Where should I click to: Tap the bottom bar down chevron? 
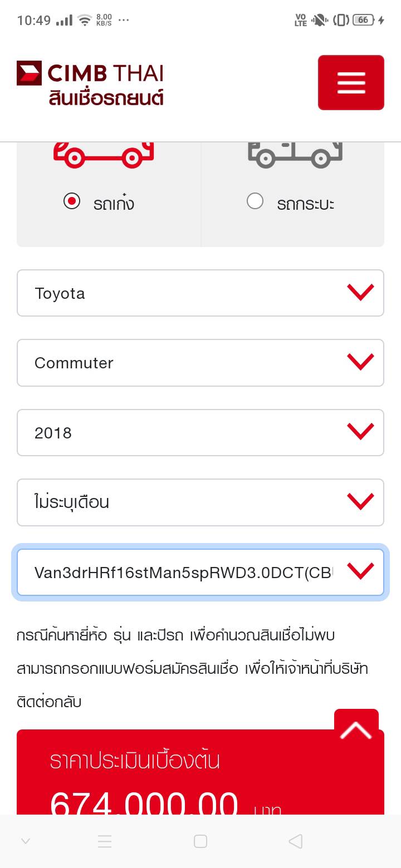pos(25,841)
